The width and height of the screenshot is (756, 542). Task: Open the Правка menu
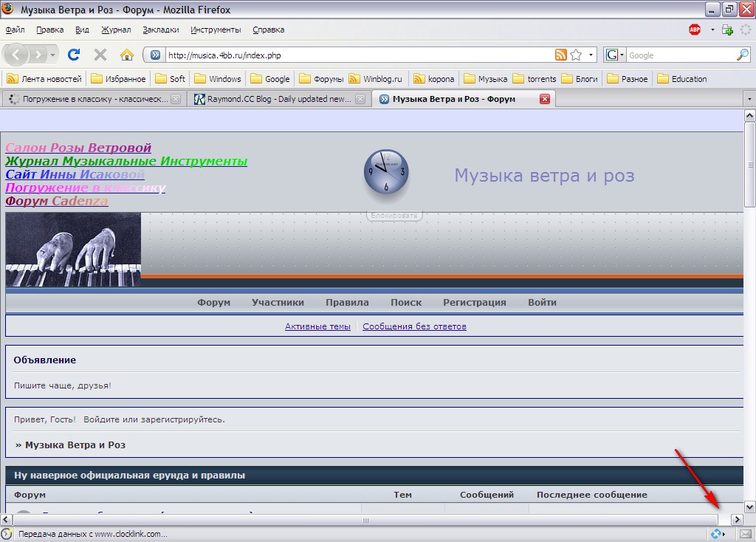click(x=49, y=30)
